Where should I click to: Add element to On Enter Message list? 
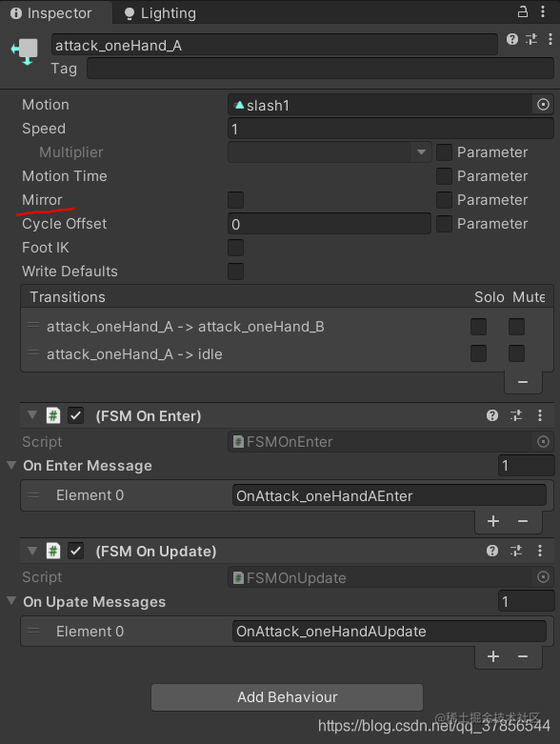click(493, 521)
